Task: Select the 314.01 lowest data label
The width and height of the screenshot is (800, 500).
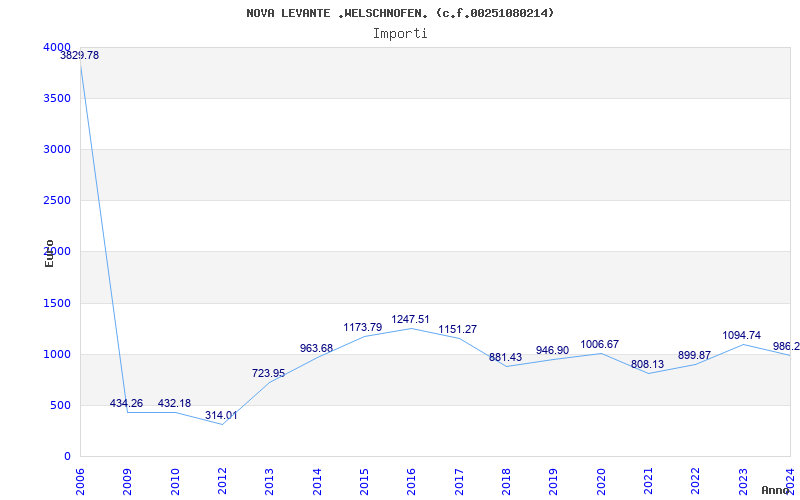Action: coord(221,415)
